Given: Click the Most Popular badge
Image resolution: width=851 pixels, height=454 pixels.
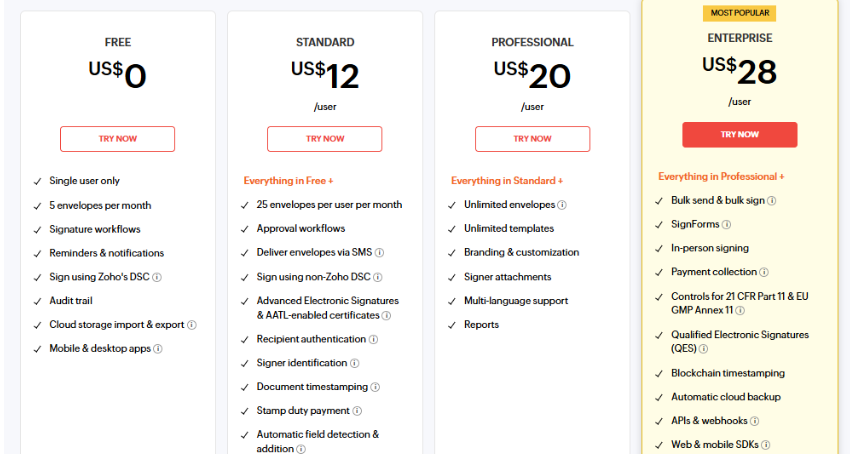Looking at the screenshot, I should pyautogui.click(x=739, y=13).
